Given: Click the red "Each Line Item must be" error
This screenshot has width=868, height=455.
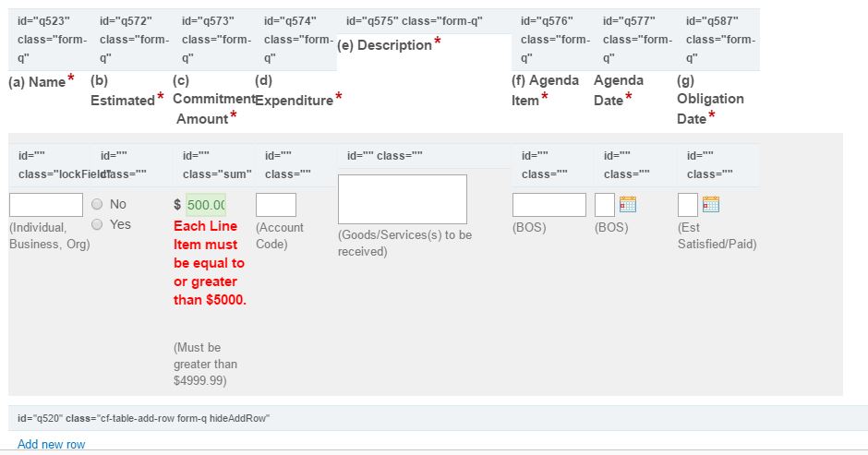Looking at the screenshot, I should (x=210, y=263).
